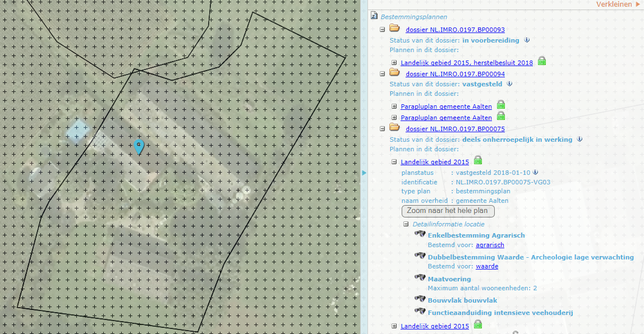Click info icon next to 'vastgesteld' dossier status

pos(510,83)
